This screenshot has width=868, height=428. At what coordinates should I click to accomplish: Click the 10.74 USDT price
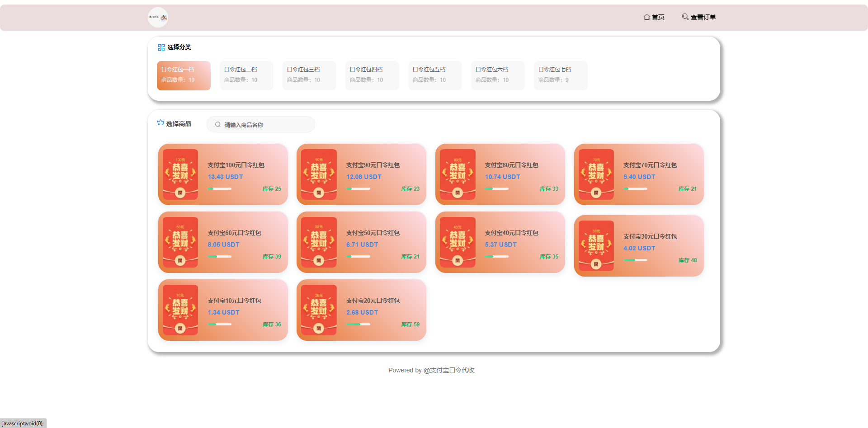pos(503,177)
